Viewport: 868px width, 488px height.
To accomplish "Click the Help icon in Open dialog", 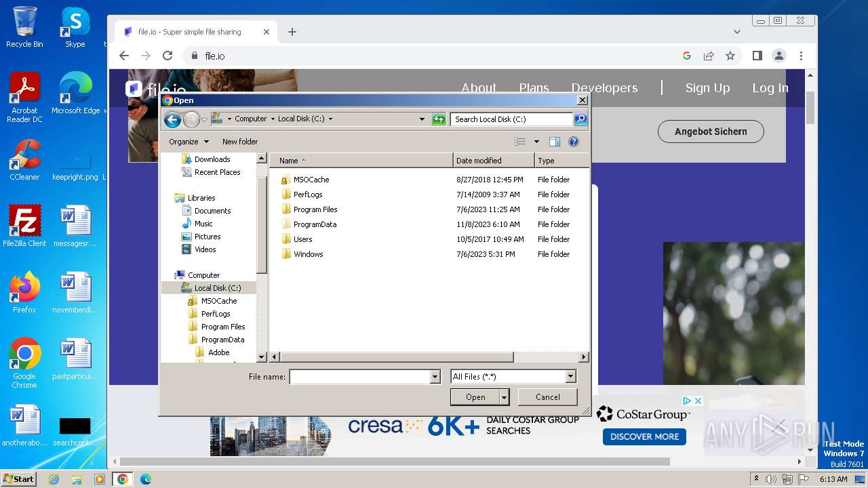I will pos(574,142).
